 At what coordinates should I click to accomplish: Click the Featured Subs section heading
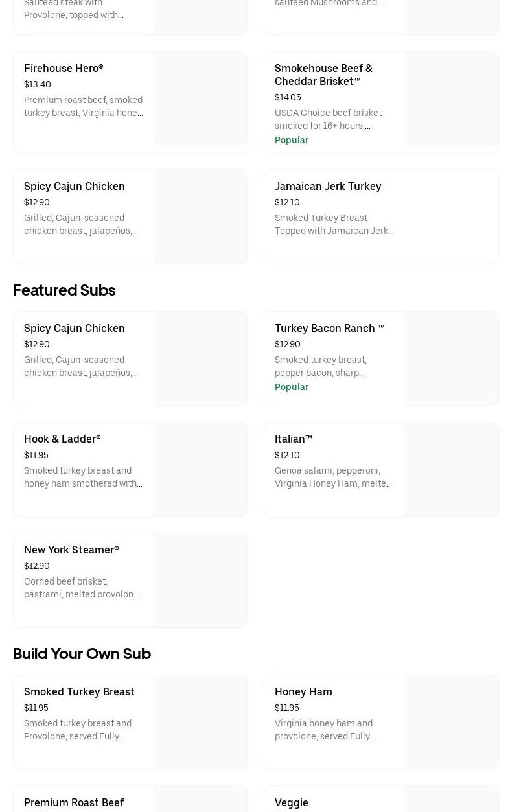pyautogui.click(x=64, y=290)
